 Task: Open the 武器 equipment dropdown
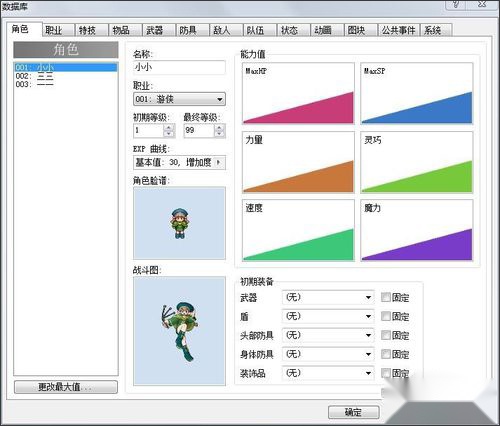(328, 297)
